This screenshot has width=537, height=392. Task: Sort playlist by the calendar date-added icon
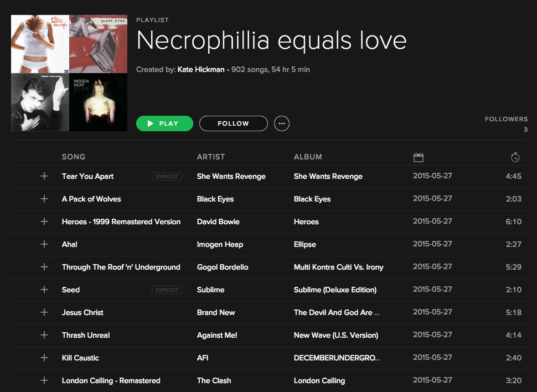418,157
